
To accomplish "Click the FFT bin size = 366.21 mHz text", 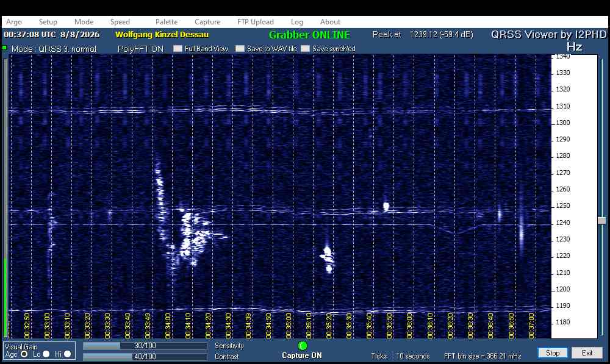I will 483,356.
